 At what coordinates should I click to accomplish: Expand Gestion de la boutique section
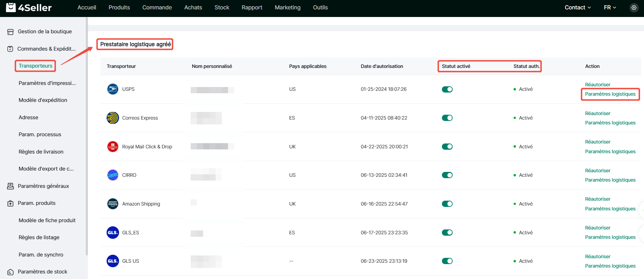(45, 32)
